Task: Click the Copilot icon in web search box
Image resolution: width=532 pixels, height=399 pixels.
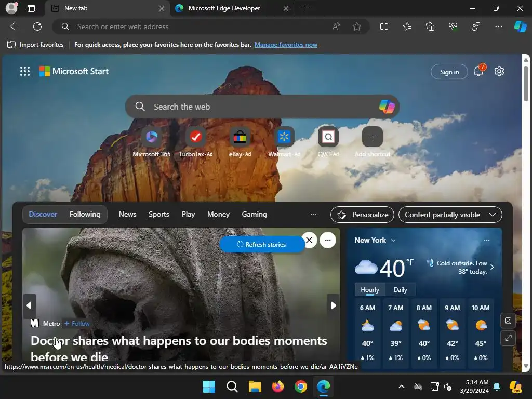Action: 387,107
